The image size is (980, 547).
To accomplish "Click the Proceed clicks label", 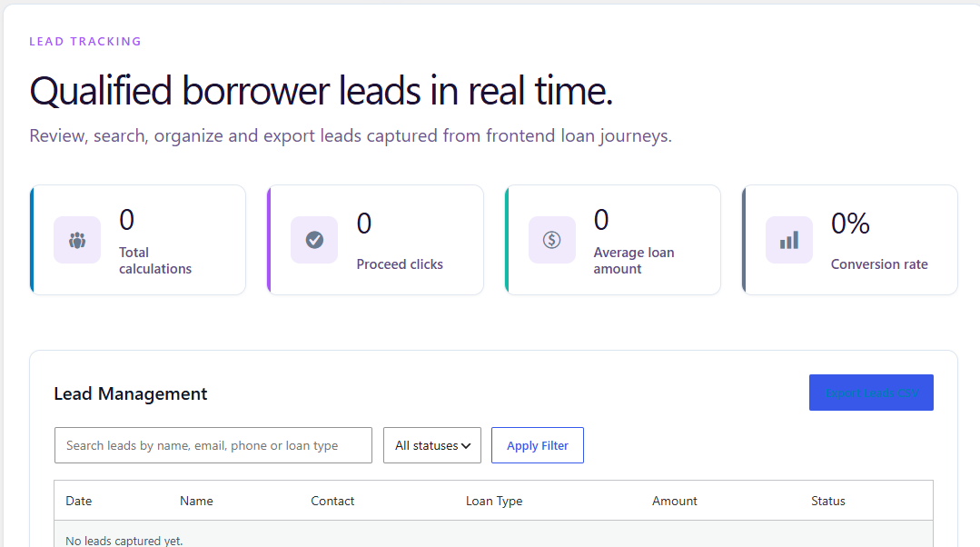I will [400, 264].
